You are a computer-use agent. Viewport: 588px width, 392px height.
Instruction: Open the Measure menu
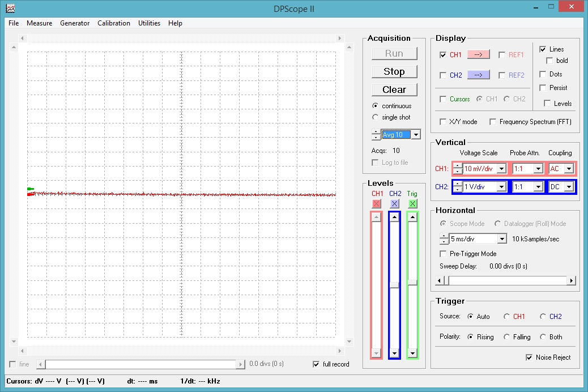click(40, 23)
